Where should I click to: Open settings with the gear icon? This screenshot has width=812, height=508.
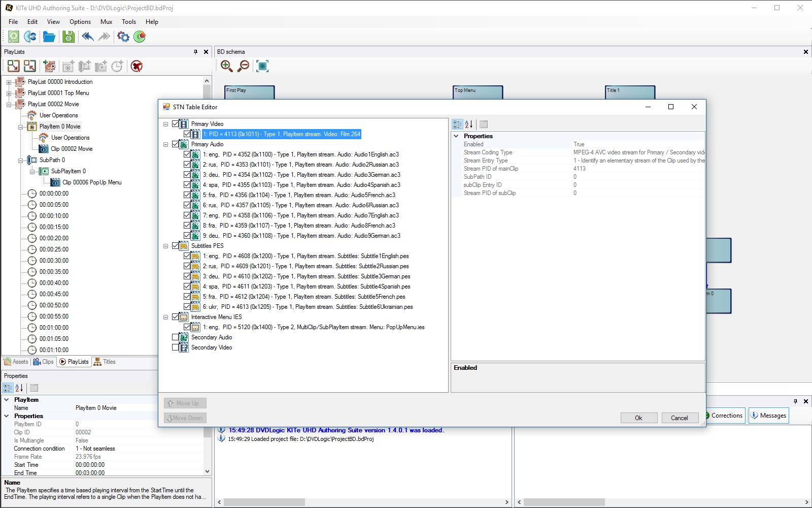point(123,37)
